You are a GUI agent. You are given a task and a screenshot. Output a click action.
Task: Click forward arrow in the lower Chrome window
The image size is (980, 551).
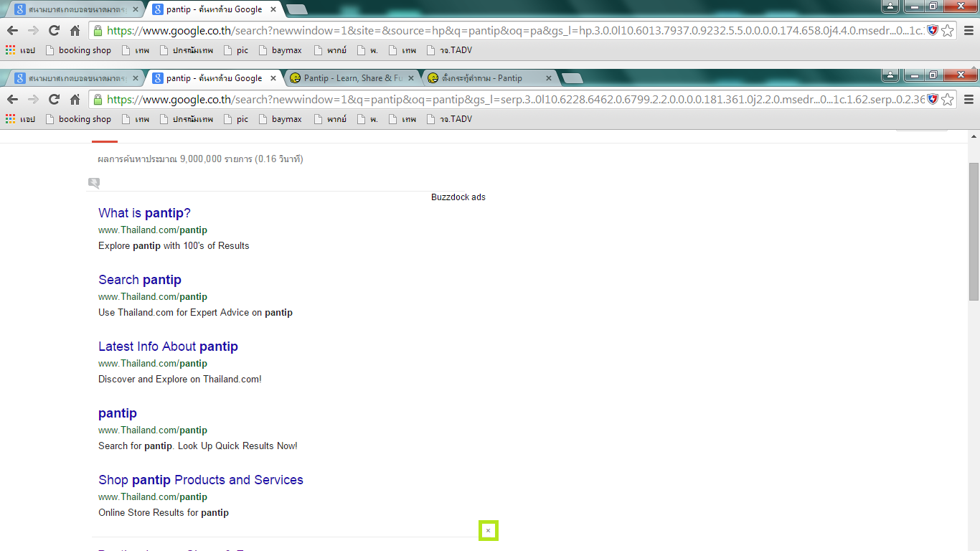pyautogui.click(x=33, y=100)
